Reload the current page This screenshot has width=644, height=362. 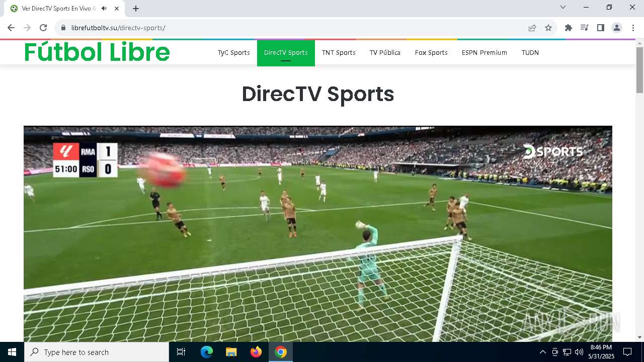43,28
